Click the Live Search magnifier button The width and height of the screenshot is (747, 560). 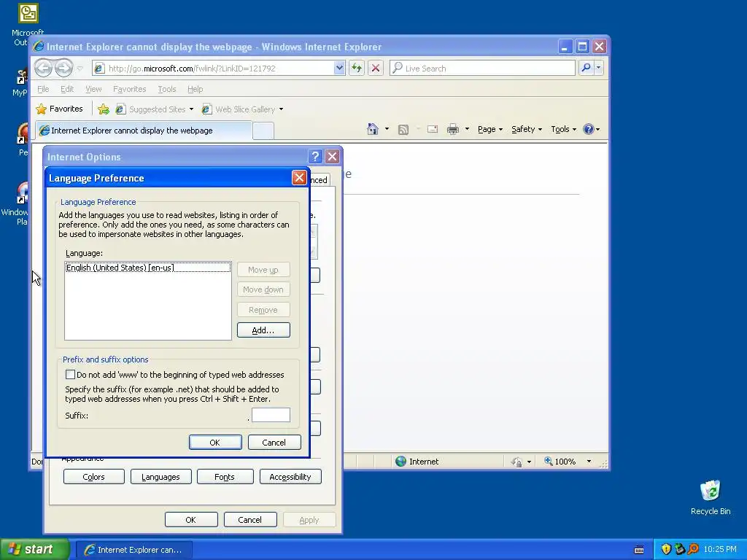(x=586, y=68)
